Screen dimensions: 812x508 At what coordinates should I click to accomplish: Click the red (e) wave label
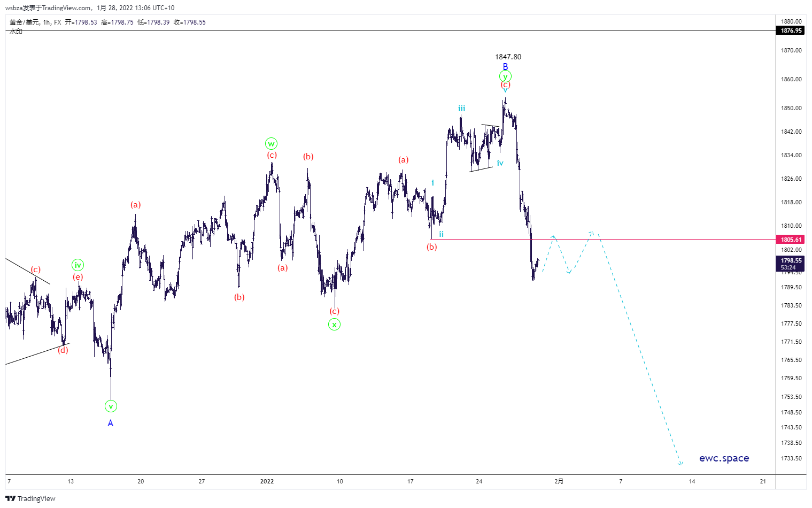[x=78, y=276]
